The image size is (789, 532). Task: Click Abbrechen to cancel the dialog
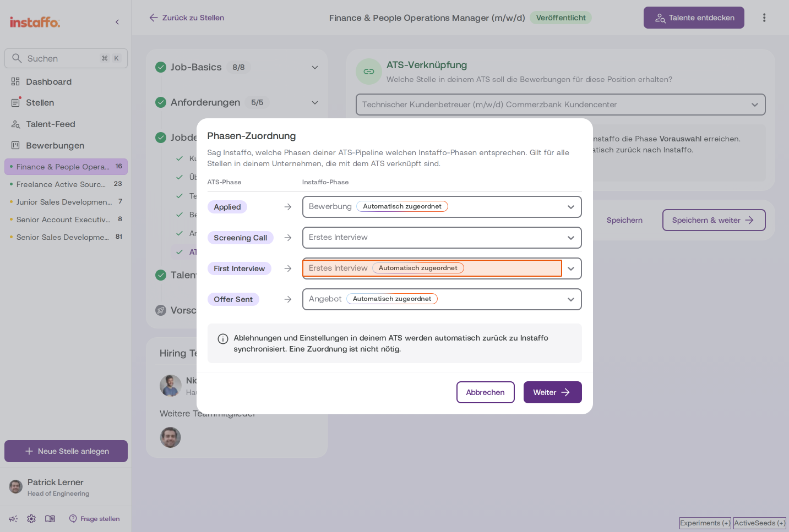pos(485,392)
